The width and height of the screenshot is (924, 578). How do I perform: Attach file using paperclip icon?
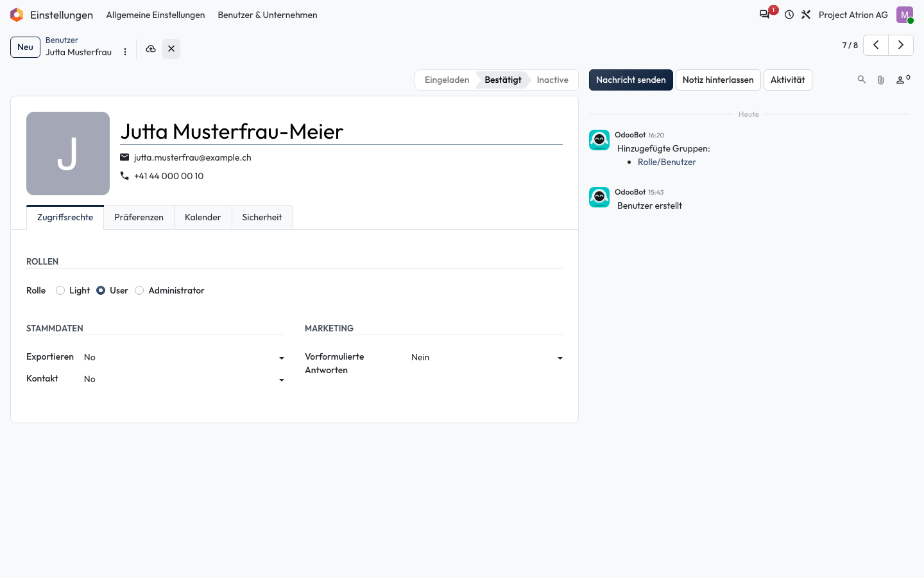pyautogui.click(x=881, y=80)
